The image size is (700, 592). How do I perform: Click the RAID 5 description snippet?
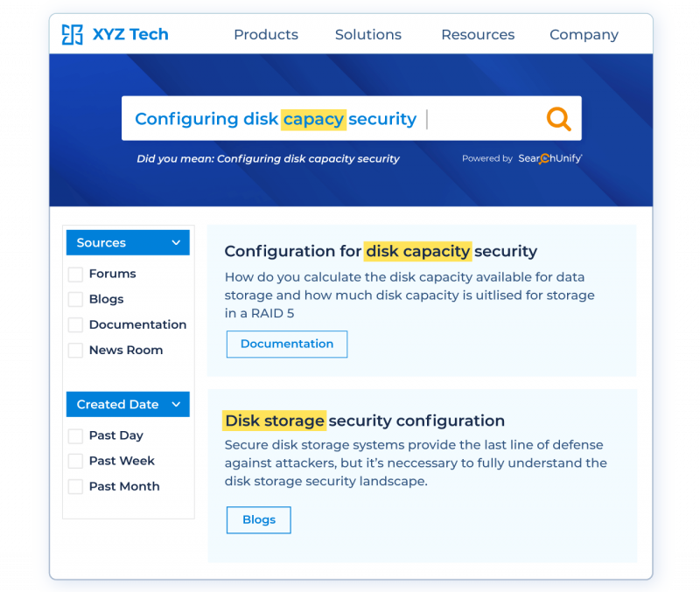[x=409, y=296]
